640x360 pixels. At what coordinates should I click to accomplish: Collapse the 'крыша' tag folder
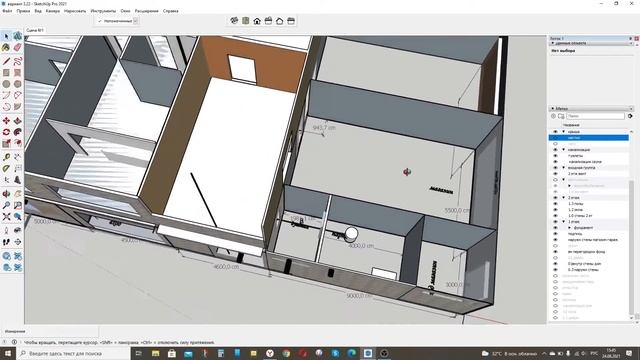564,132
